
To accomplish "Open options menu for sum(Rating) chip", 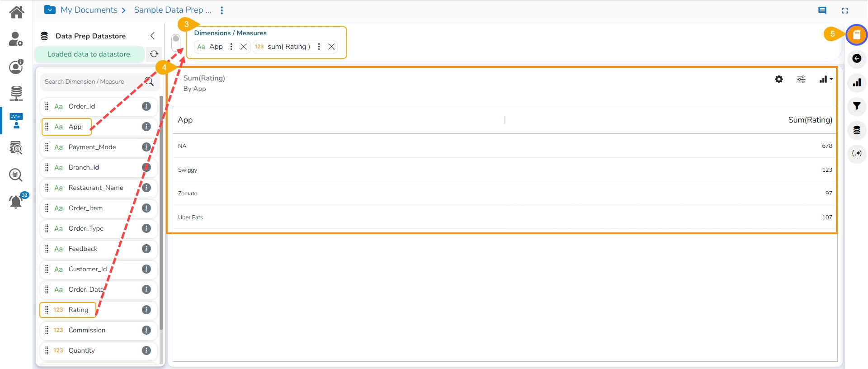I will [x=319, y=47].
